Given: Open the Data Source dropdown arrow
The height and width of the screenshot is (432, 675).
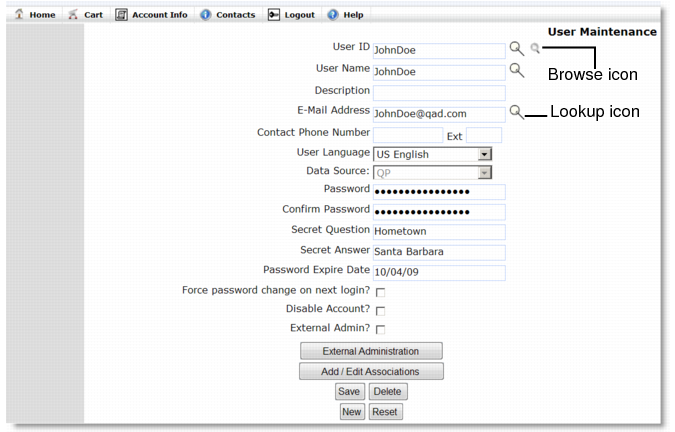Looking at the screenshot, I should tap(485, 173).
